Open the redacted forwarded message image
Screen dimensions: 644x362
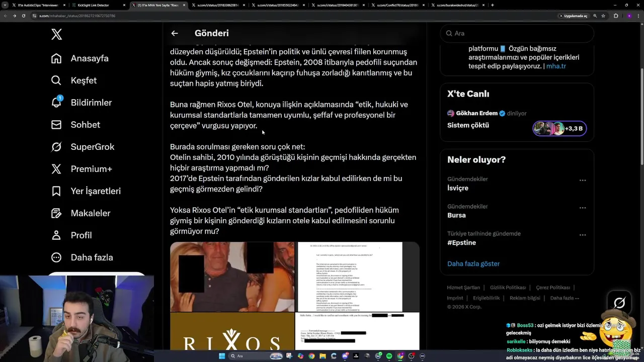pos(358,331)
